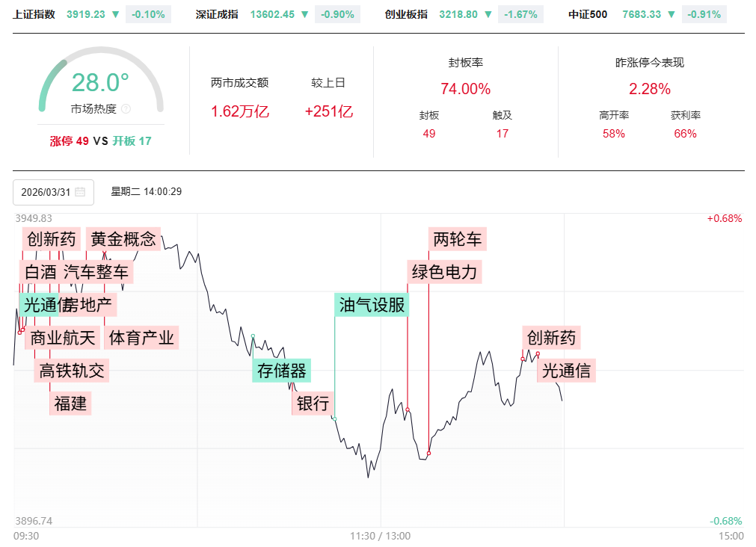Select the 油气设服 sector tag on chart
The width and height of the screenshot is (756, 547).
(x=372, y=305)
